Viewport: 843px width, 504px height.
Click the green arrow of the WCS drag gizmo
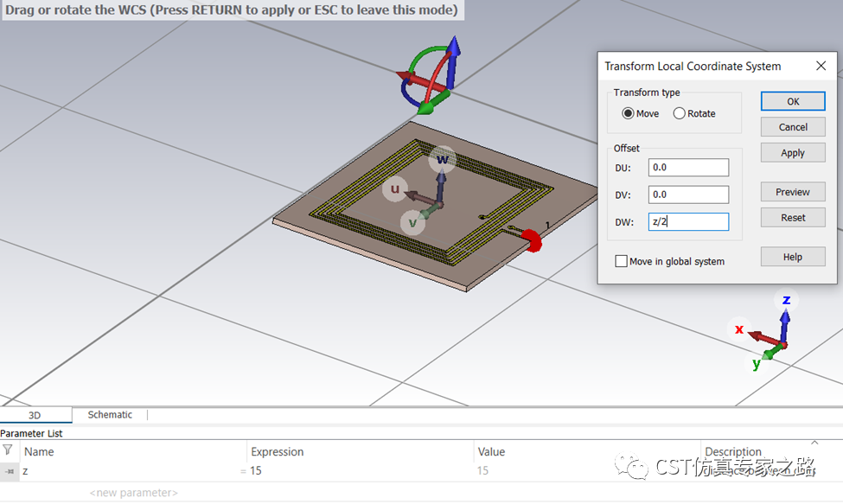click(x=433, y=103)
